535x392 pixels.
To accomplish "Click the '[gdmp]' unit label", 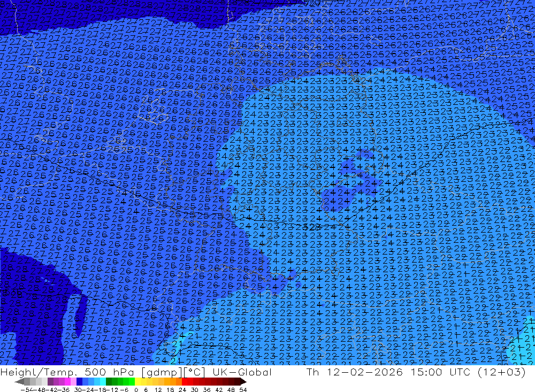I will 162,372.
